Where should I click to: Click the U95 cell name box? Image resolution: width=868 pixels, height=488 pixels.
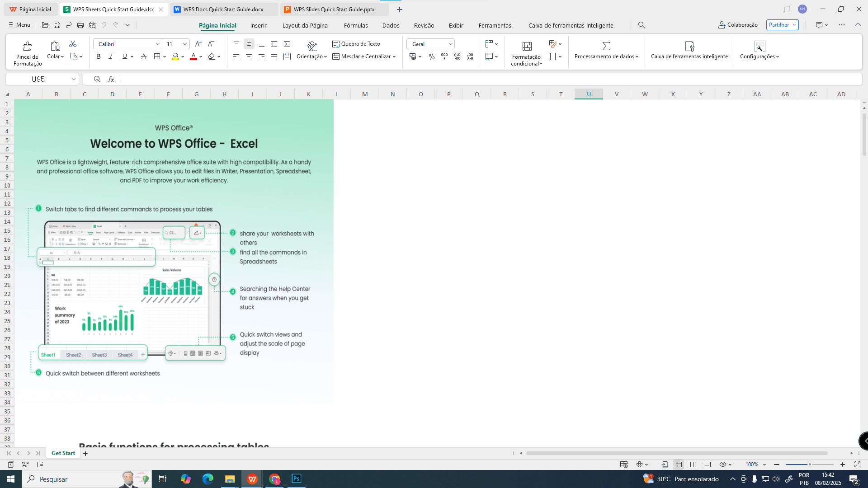[x=38, y=79]
